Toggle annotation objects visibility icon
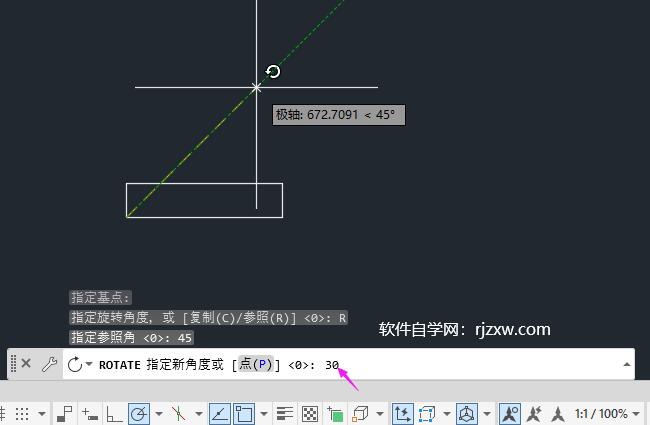The image size is (650, 425). 510,413
